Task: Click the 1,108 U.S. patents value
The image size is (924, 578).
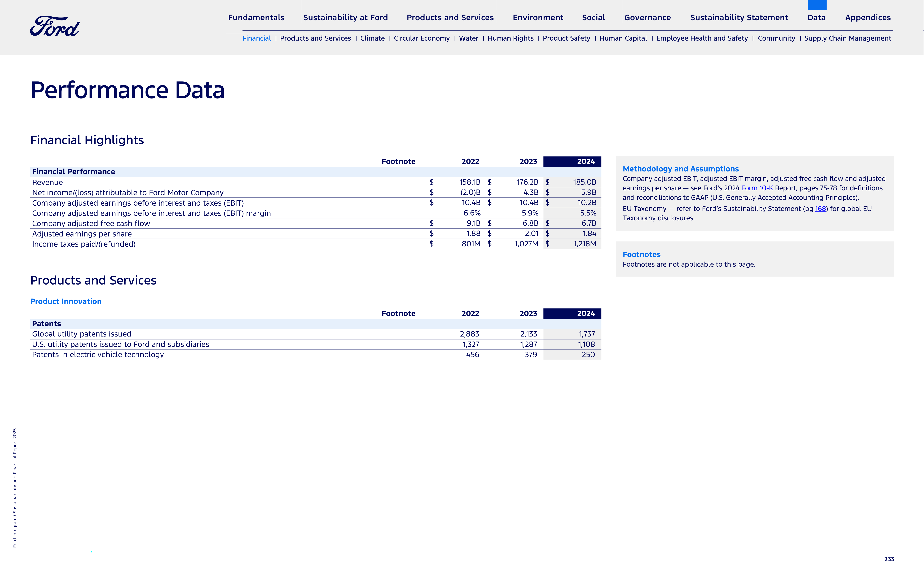Action: pyautogui.click(x=586, y=344)
